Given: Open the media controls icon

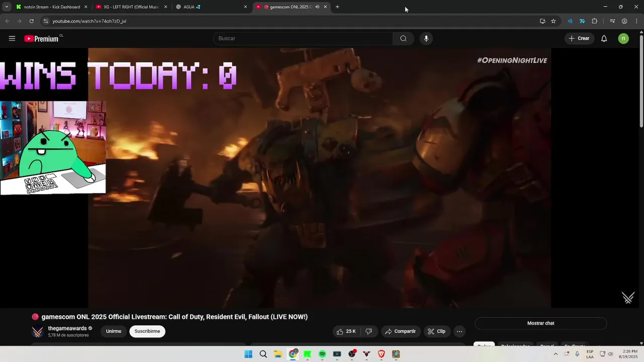Looking at the screenshot, I should pos(612,21).
